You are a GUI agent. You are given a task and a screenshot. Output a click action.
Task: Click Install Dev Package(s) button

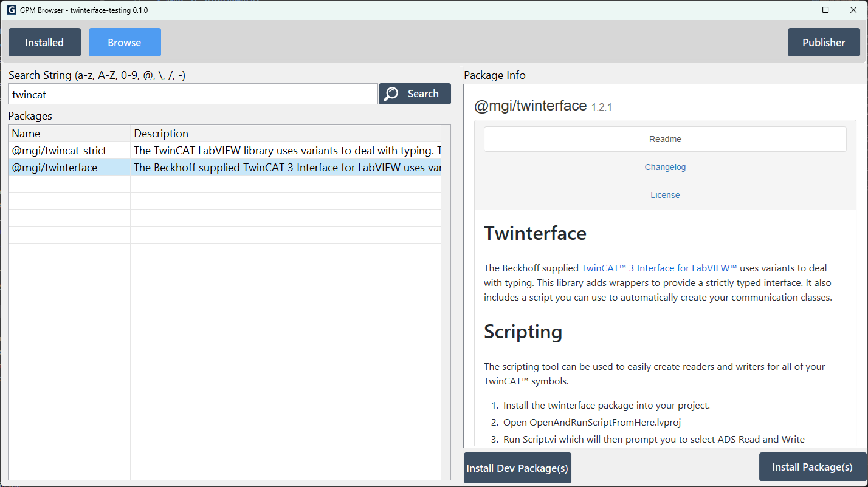(517, 468)
